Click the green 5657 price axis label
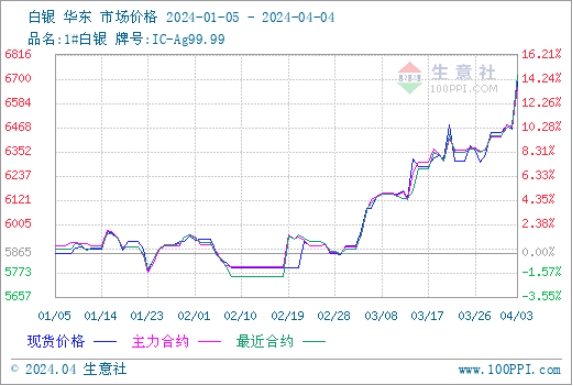This screenshot has width=573, height=386. [18, 296]
